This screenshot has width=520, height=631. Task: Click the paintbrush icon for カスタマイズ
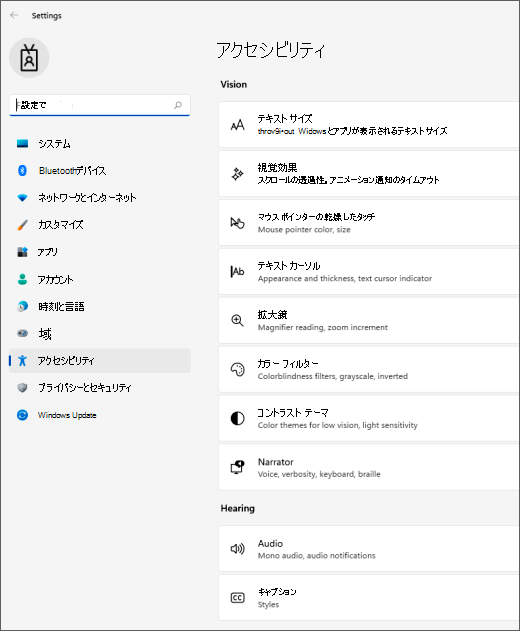23,225
